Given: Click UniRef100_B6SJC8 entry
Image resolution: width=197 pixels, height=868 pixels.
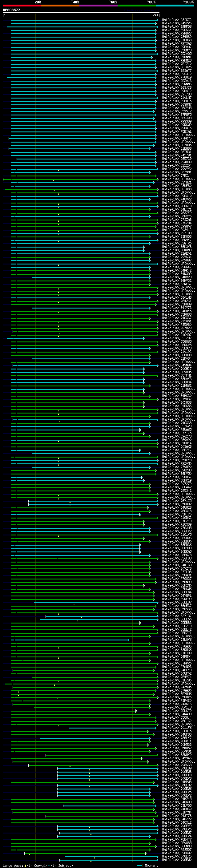Looking at the screenshot, I should pos(177,88).
